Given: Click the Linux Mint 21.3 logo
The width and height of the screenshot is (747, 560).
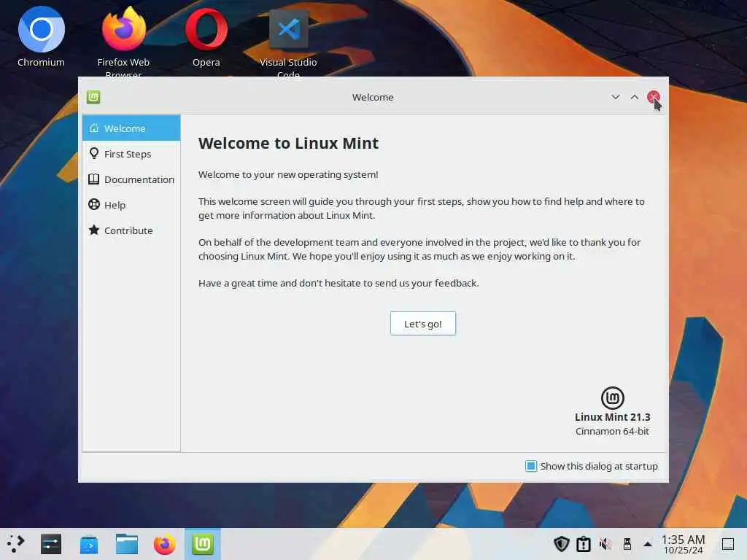Looking at the screenshot, I should [x=612, y=397].
